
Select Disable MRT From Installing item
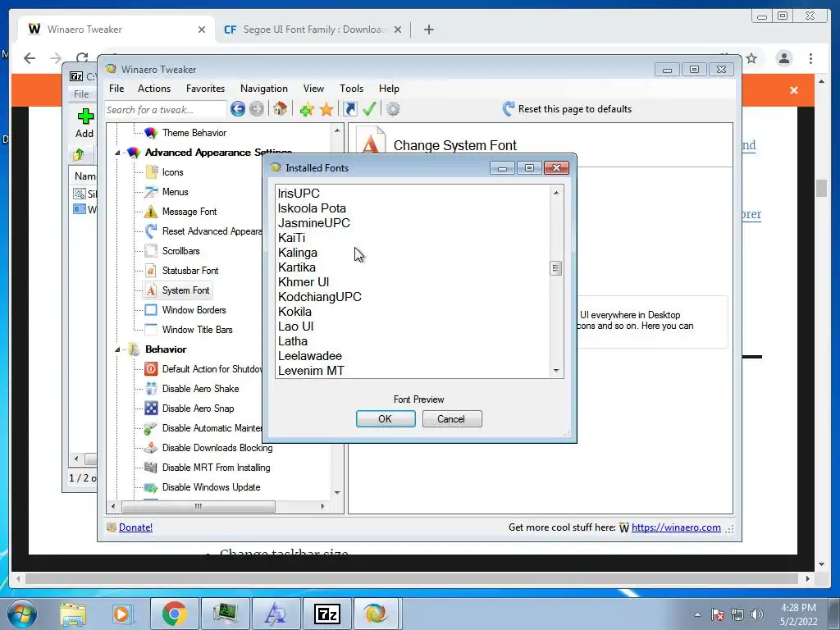pos(216,468)
